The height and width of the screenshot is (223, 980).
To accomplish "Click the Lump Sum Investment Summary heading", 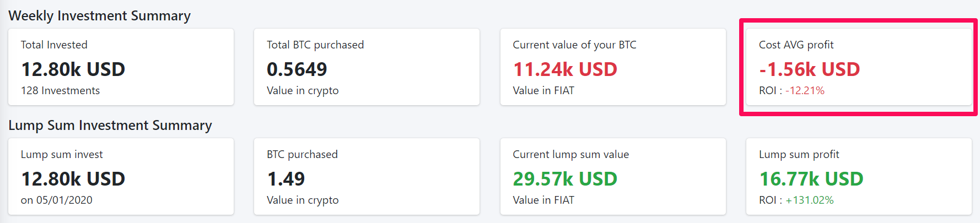I will [x=110, y=126].
